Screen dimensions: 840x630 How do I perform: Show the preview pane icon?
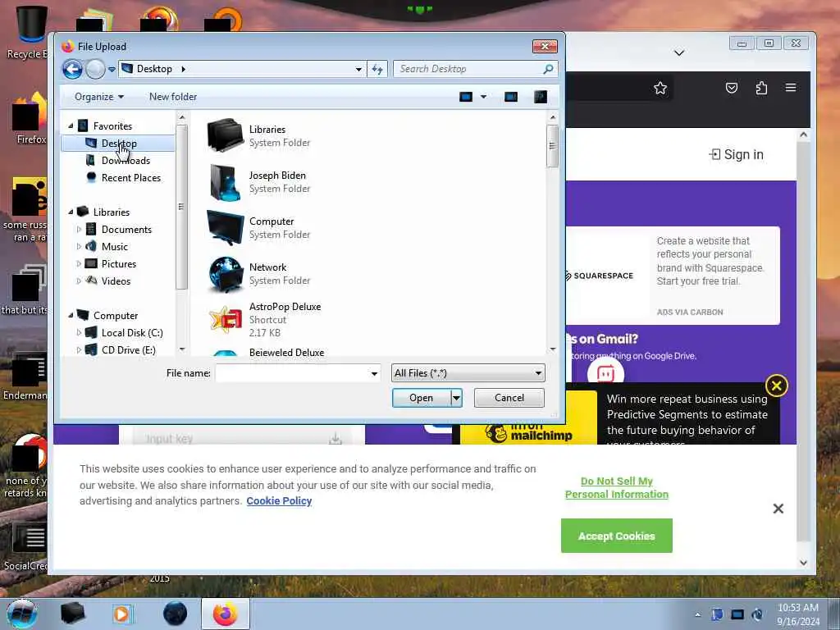pyautogui.click(x=511, y=97)
